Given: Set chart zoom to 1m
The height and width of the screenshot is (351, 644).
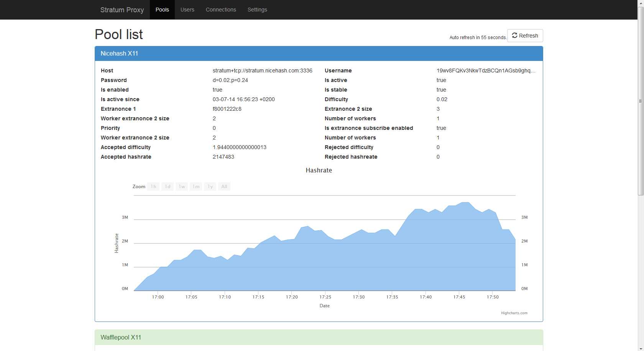Looking at the screenshot, I should (196, 187).
